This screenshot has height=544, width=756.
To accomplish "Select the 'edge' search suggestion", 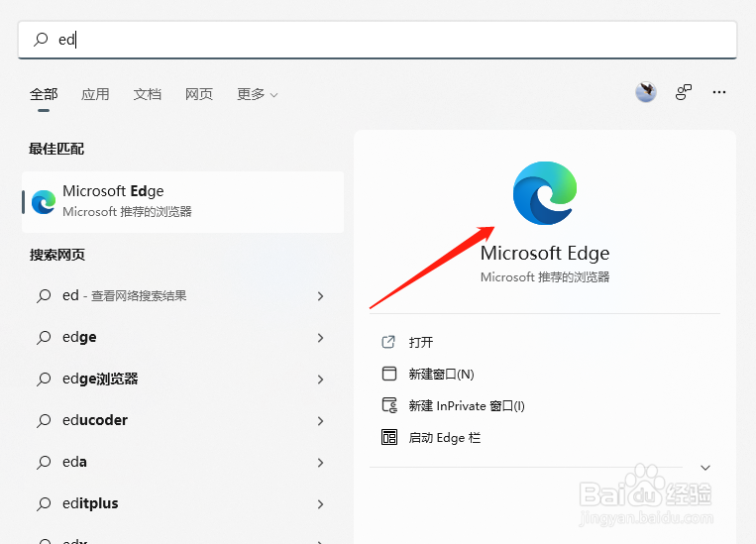I will pos(182,337).
